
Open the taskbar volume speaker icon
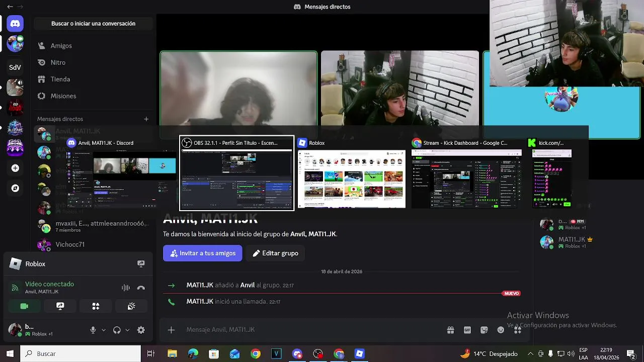(572, 353)
